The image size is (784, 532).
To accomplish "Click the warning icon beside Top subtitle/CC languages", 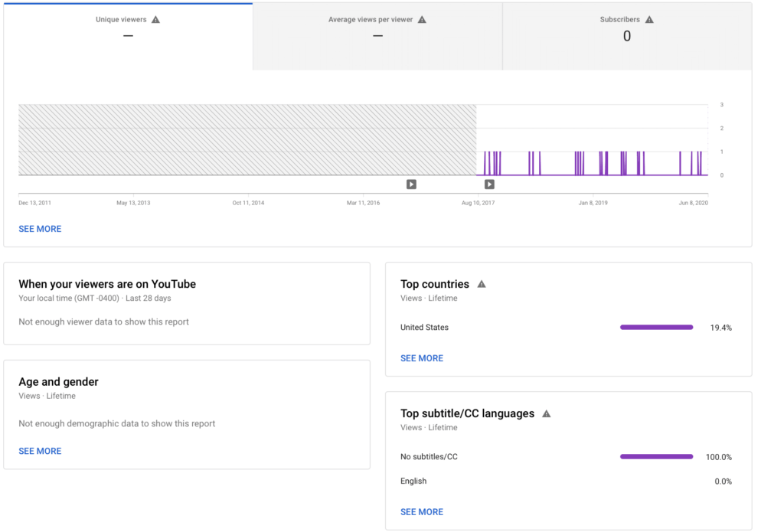I will 547,413.
